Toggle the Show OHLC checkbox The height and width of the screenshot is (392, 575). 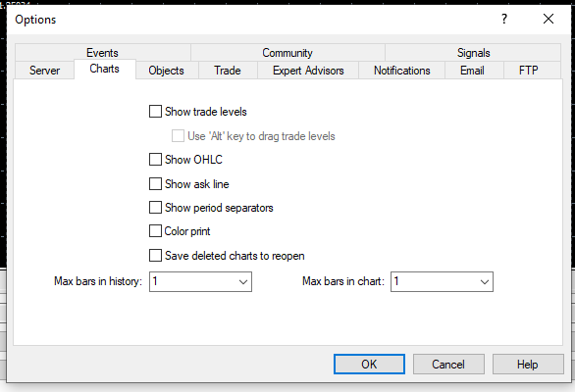click(155, 160)
